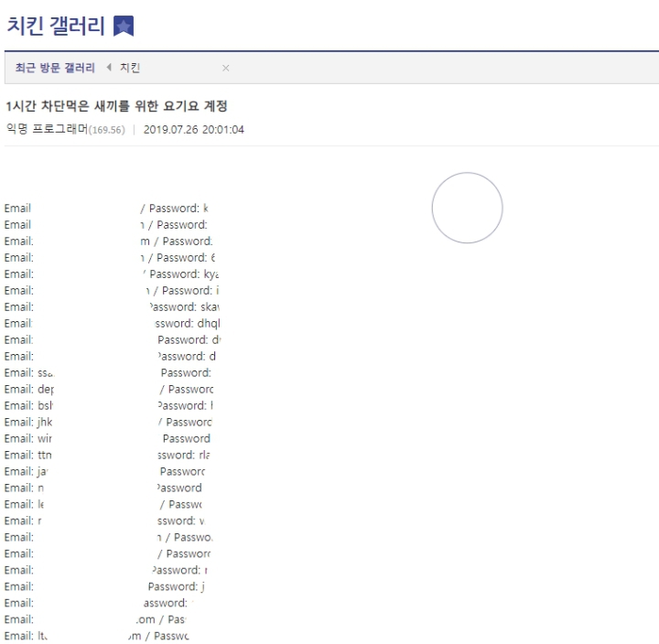Remove 치킨 from recent galleries with X
The width and height of the screenshot is (659, 644).
tap(226, 68)
